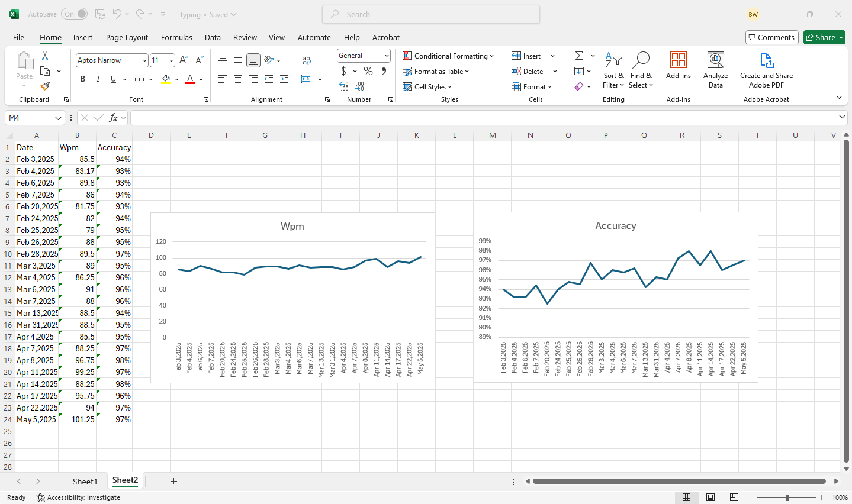Viewport: 852px width, 504px height.
Task: Click the Copy icon in Clipboard
Action: 45,71
